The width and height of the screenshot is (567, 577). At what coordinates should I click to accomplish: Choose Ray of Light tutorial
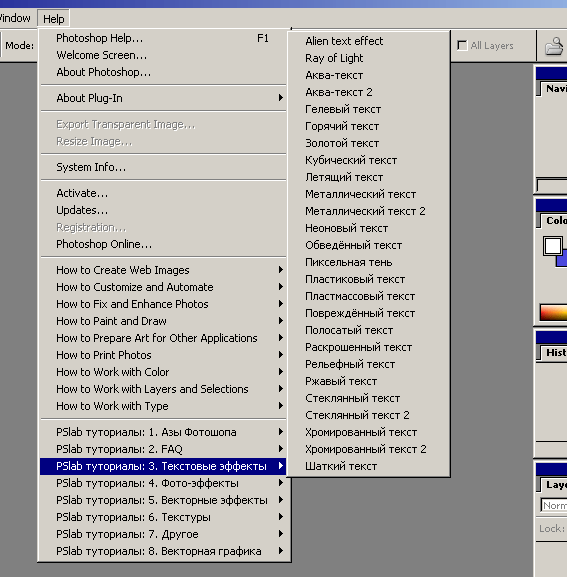click(x=369, y=58)
